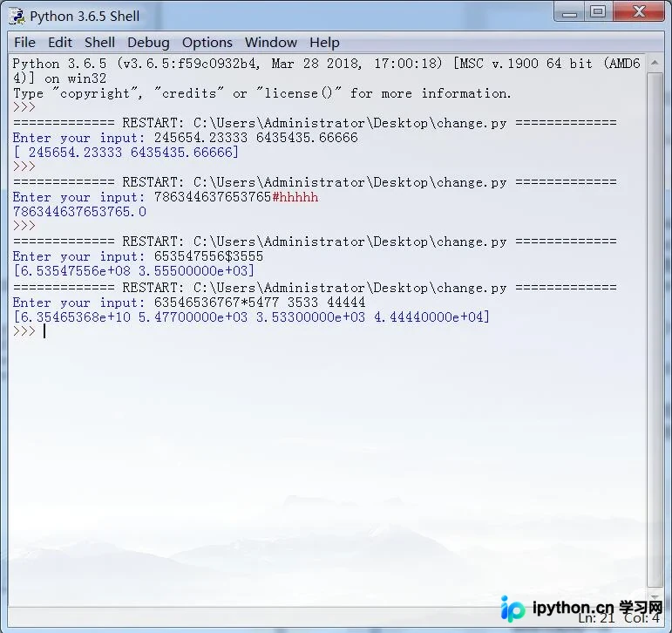The image size is (672, 633).
Task: Click input '245654.23333 6435435.66666'
Action: pyautogui.click(x=256, y=138)
